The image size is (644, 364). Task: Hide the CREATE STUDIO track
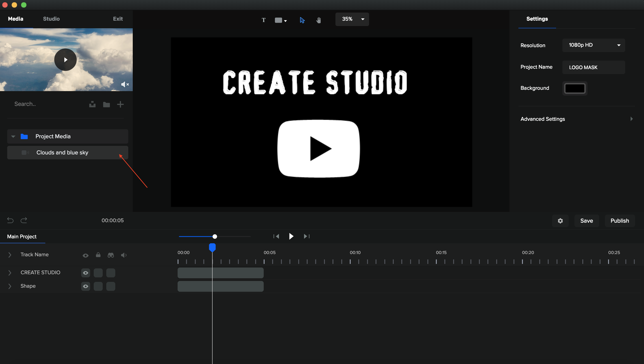point(85,273)
